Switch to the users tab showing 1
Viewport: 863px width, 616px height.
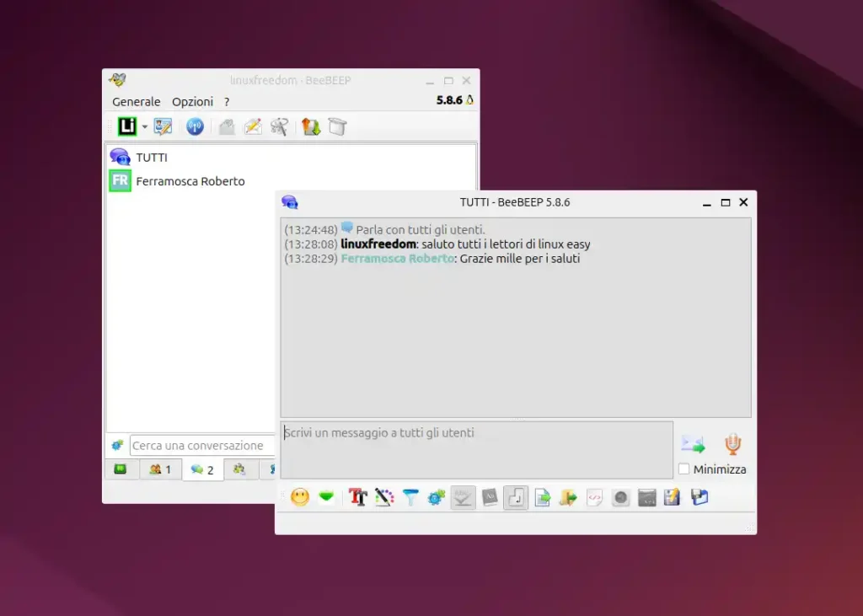[160, 469]
